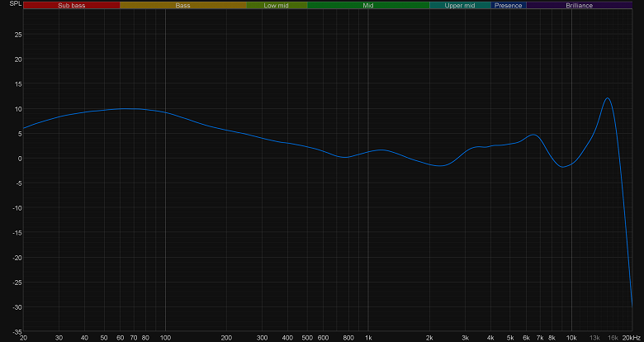Click the 10 dB level axis label
The image size is (644, 342).
(x=18, y=108)
